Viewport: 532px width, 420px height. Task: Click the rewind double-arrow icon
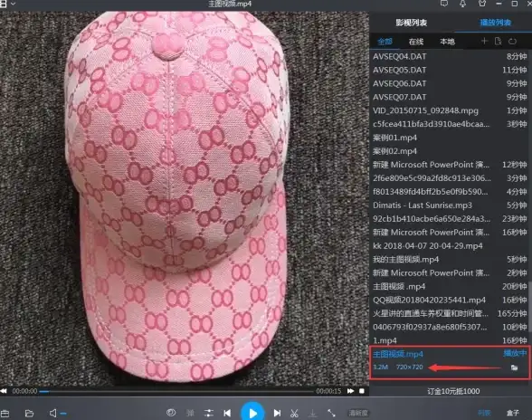click(x=4, y=391)
